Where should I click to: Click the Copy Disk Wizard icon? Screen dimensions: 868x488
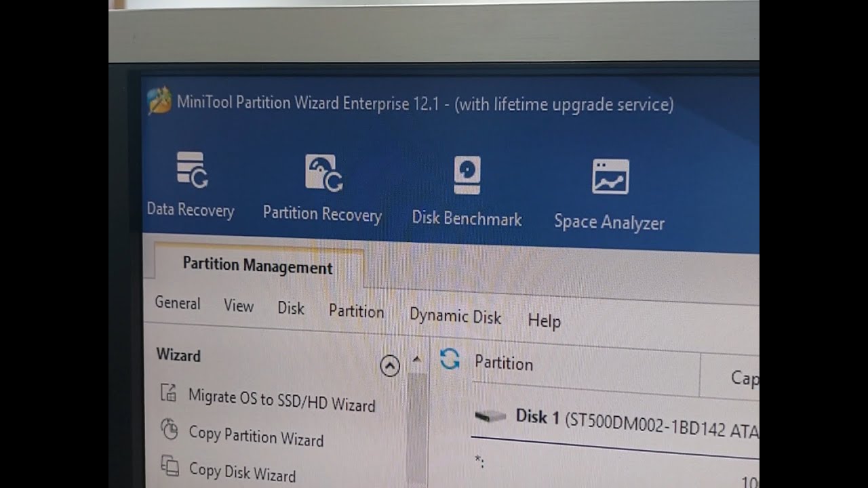170,466
